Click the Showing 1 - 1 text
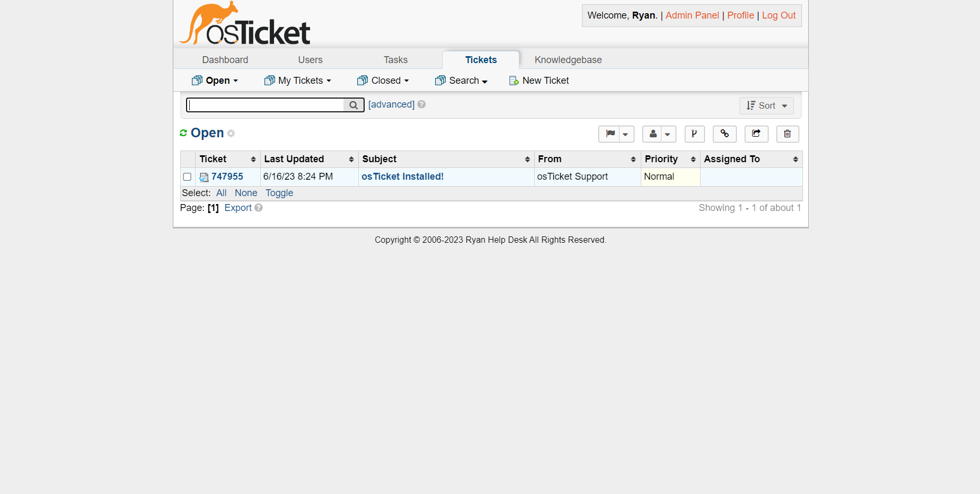Image resolution: width=980 pixels, height=494 pixels. pos(749,208)
